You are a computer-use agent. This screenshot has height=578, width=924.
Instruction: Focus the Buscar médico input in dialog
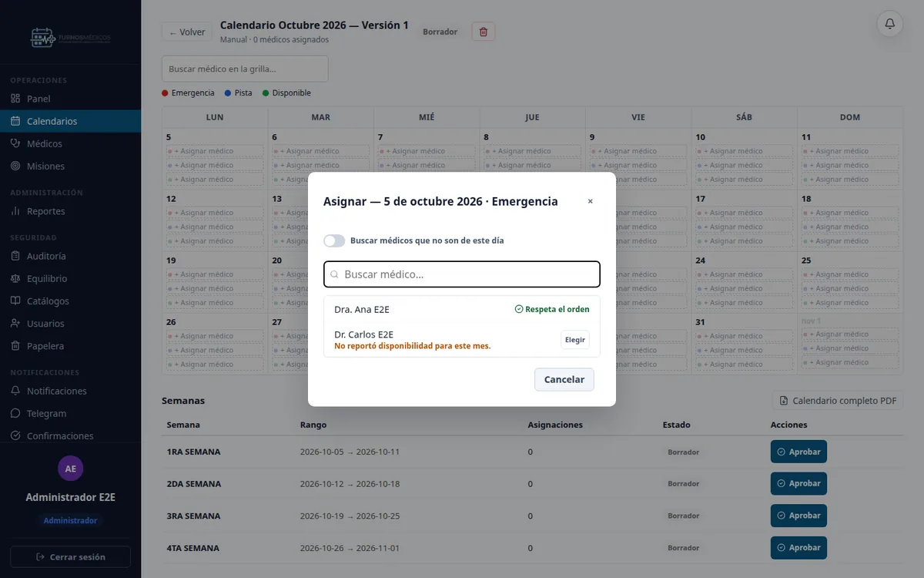(462, 274)
